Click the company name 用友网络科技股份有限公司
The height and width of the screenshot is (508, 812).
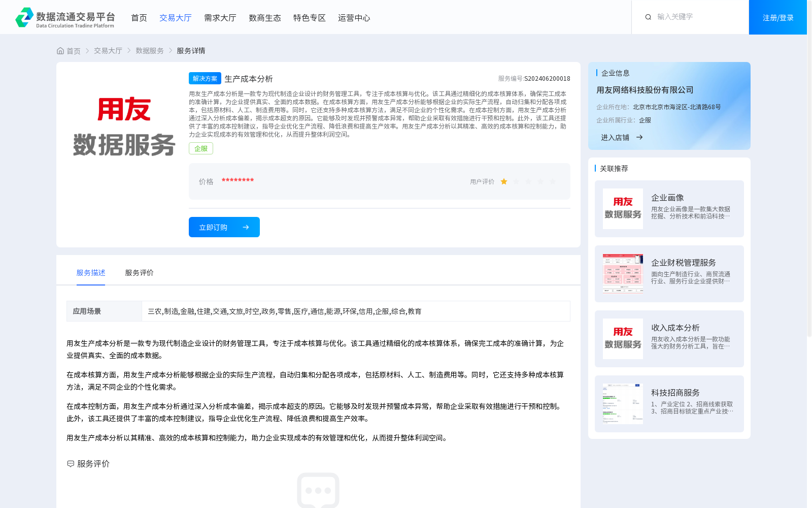[x=645, y=90]
